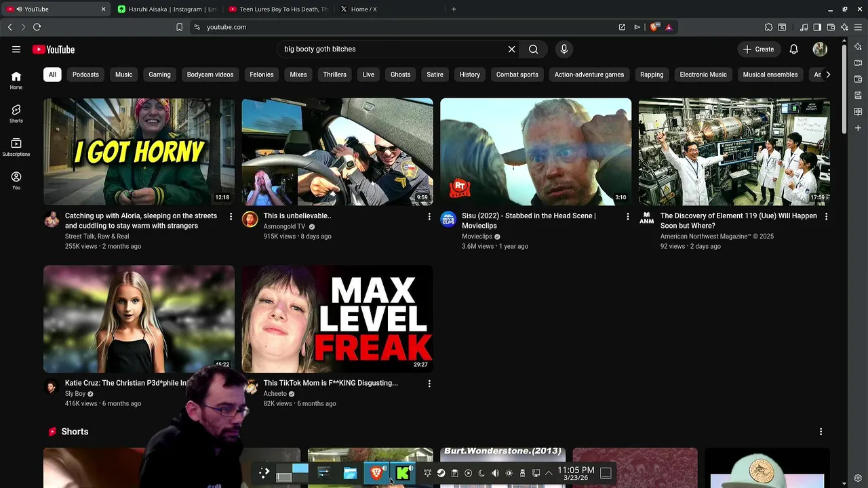Open 'This is unbelievable..' video title
Viewport: 868px width, 488px height.
(x=297, y=216)
